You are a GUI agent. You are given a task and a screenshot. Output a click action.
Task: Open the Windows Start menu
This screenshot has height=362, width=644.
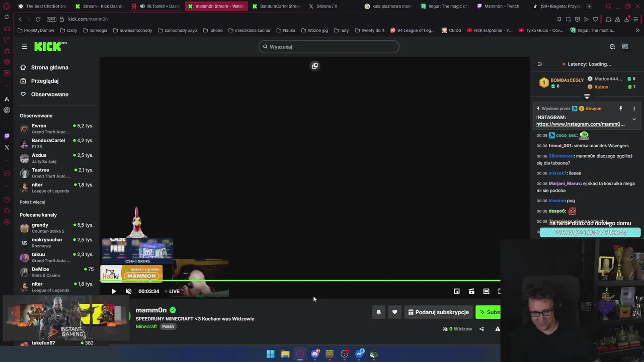point(270,354)
